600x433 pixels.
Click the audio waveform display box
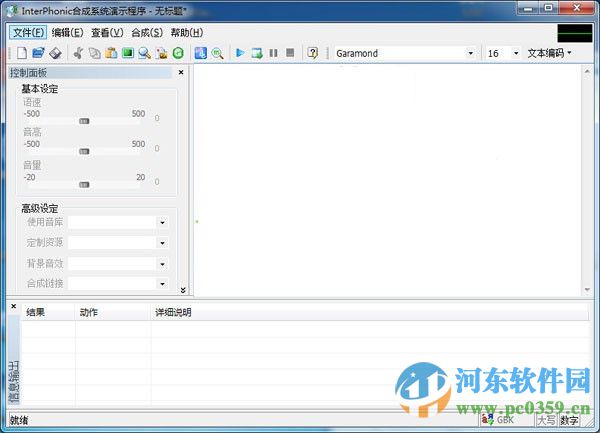[575, 34]
